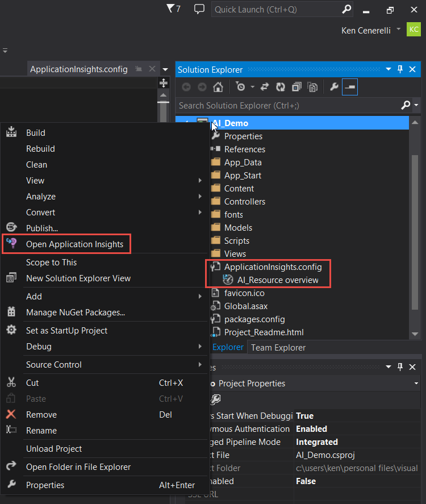426x504 pixels.
Task: Select Global.asax file
Action: coord(246,306)
